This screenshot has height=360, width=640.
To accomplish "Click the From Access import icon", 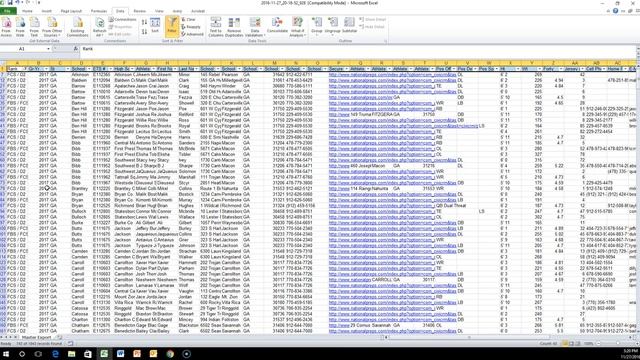I will pyautogui.click(x=6, y=27).
